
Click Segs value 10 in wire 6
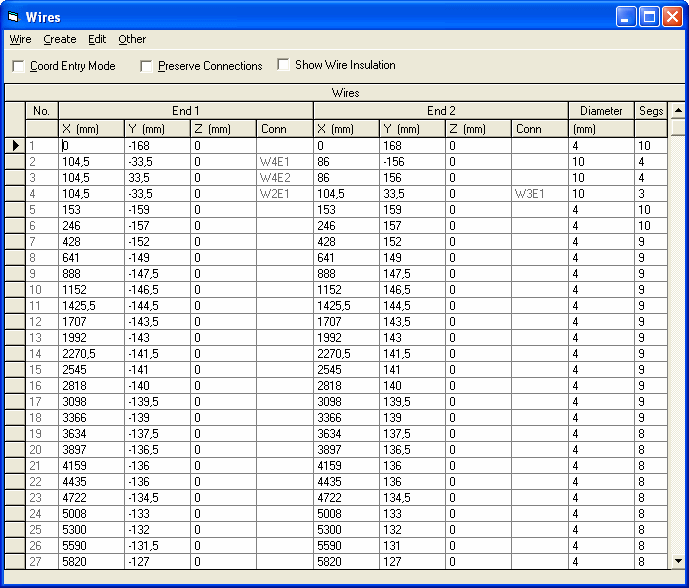coord(651,226)
